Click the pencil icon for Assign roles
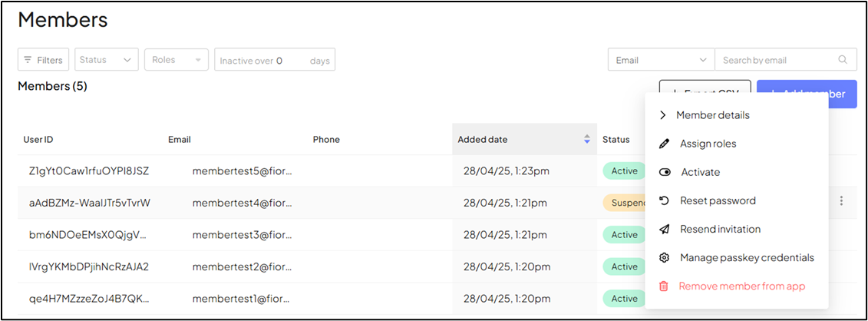This screenshot has width=868, height=321. click(665, 144)
